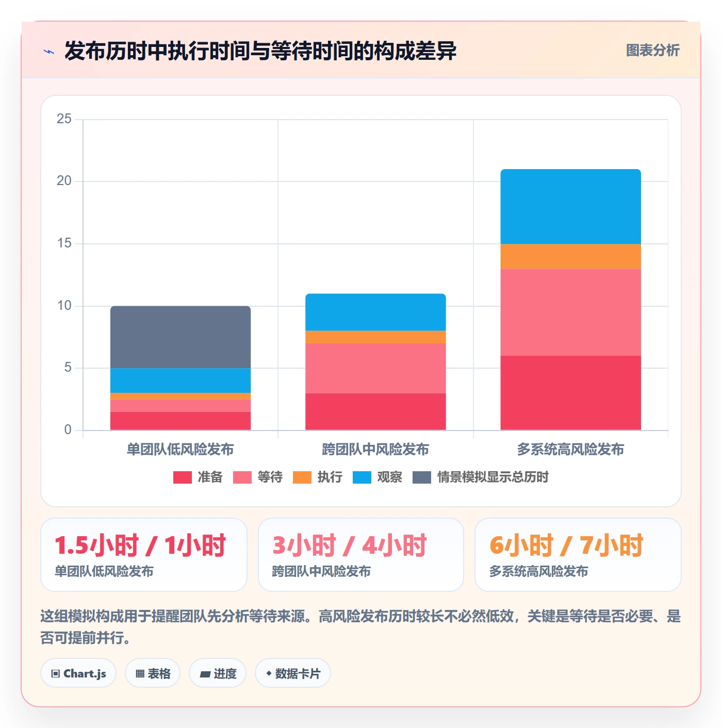The width and height of the screenshot is (722, 728).
Task: Click the y-axis tick label 20
Action: (64, 181)
